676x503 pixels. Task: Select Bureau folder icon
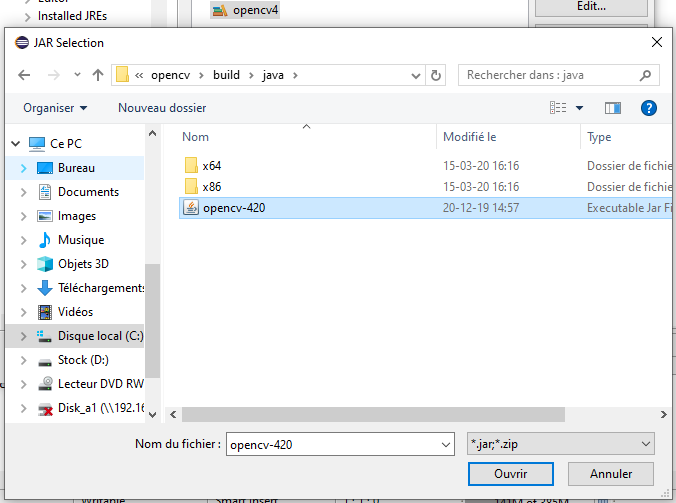point(45,168)
